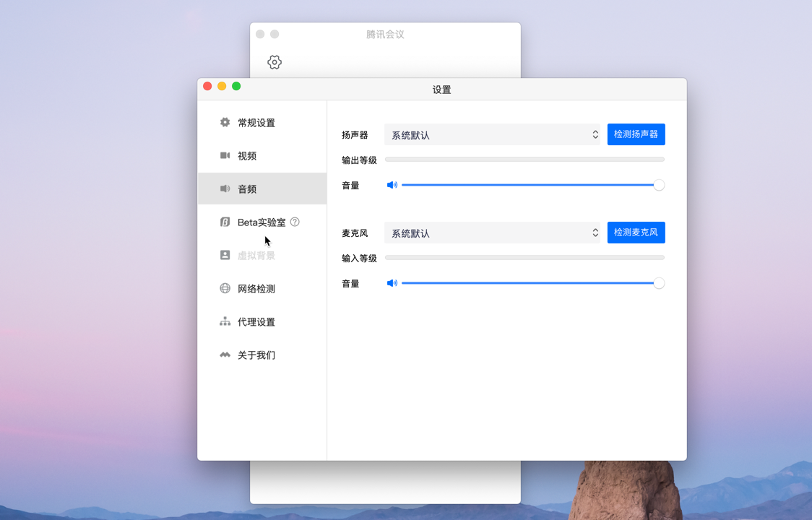The image size is (812, 520).
Task: Open 网络检测 network check section
Action: pos(262,288)
